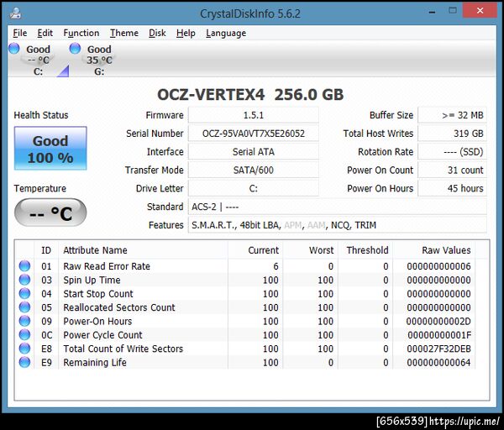Click status orb for Power-On Hours row
The height and width of the screenshot is (430, 504).
pos(24,321)
